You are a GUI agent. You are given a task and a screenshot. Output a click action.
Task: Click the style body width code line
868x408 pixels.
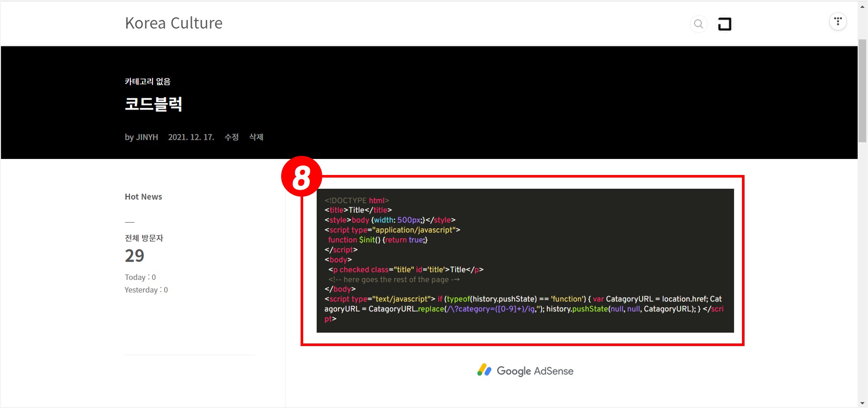point(390,220)
